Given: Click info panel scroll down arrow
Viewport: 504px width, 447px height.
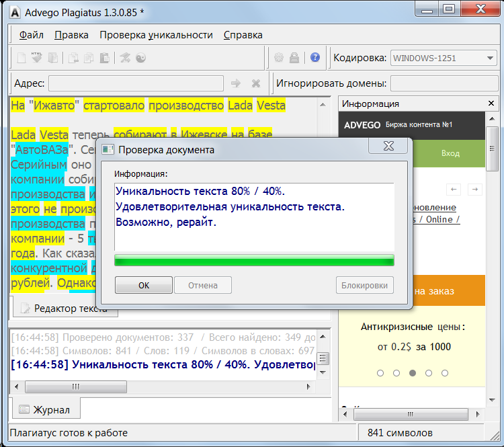Looking at the screenshot, I should point(492,400).
